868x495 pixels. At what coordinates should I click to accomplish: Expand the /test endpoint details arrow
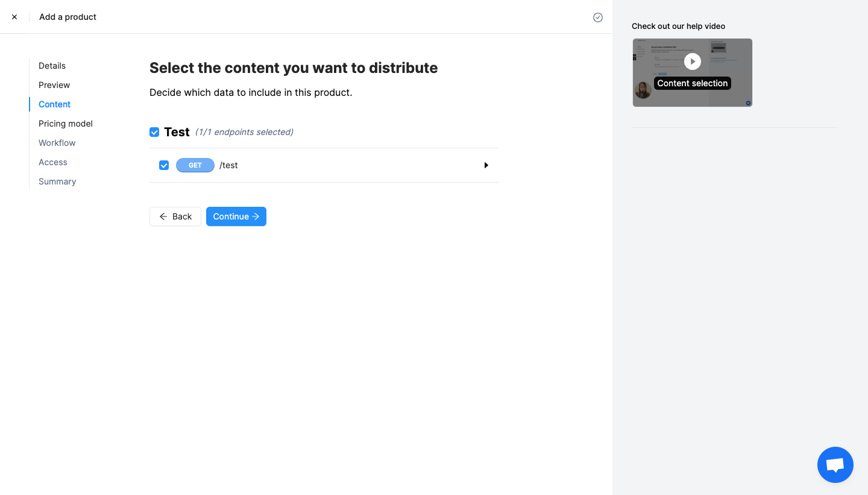[x=486, y=165]
